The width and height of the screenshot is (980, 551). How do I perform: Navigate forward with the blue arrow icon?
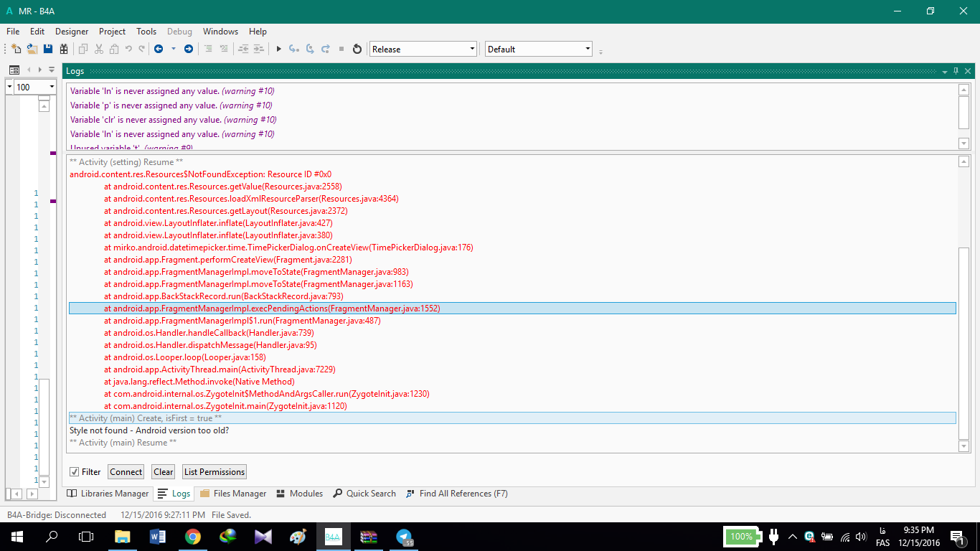(189, 49)
